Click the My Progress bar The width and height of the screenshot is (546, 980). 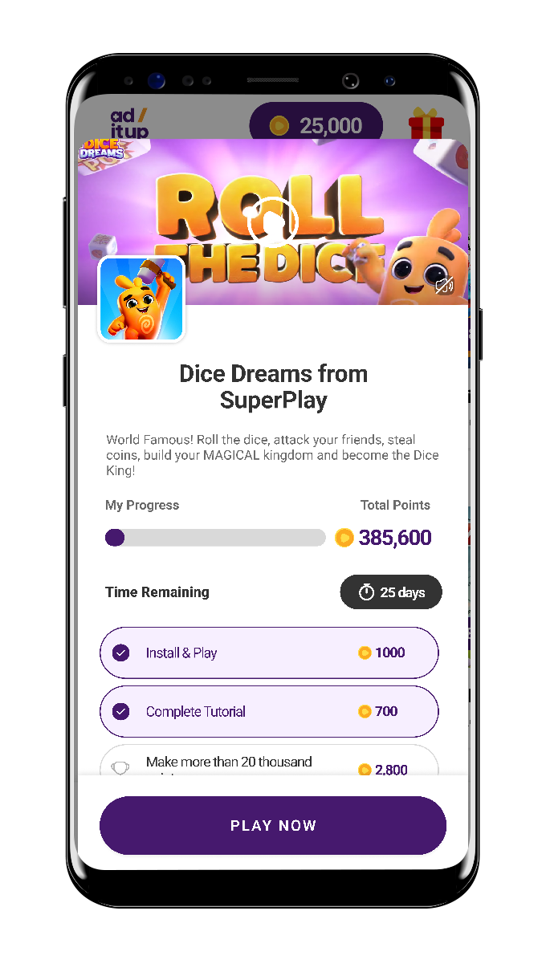coord(215,538)
